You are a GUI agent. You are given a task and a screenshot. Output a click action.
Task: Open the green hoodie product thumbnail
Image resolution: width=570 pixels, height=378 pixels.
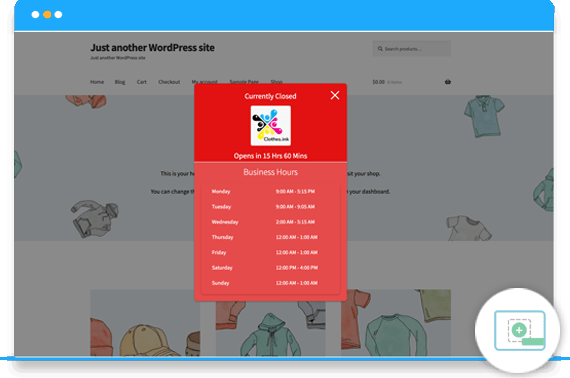click(270, 328)
